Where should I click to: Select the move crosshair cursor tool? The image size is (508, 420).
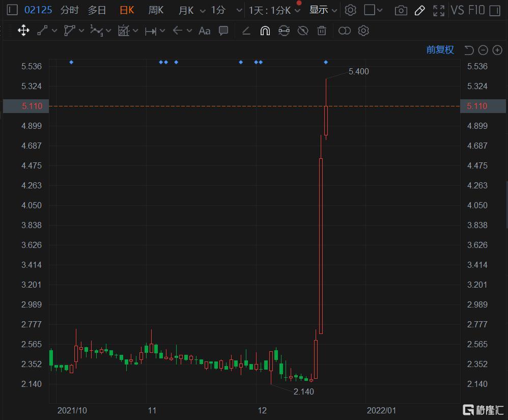pos(23,31)
